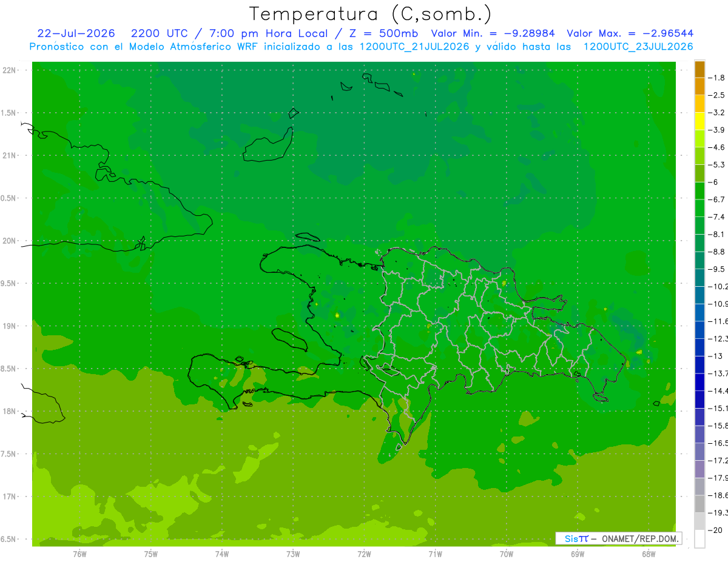Click the '-5.3' color scale value
Viewport: 728px width, 562px height.
pyautogui.click(x=717, y=164)
